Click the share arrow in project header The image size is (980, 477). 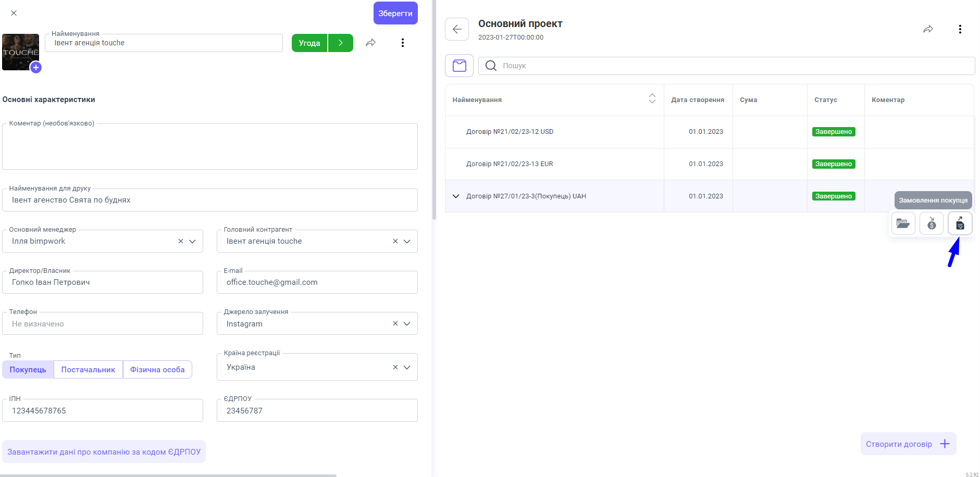[x=928, y=29]
